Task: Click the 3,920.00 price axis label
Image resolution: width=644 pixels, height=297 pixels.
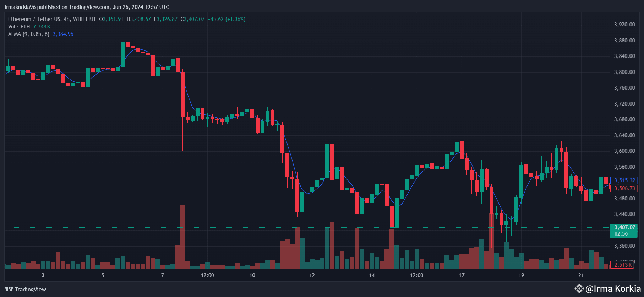Action: 624,25
